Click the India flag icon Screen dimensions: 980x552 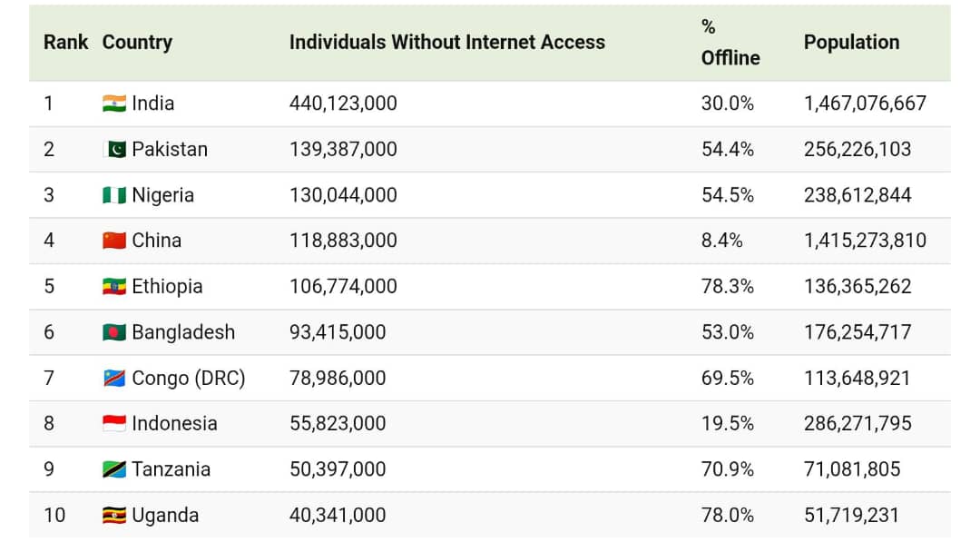(113, 103)
